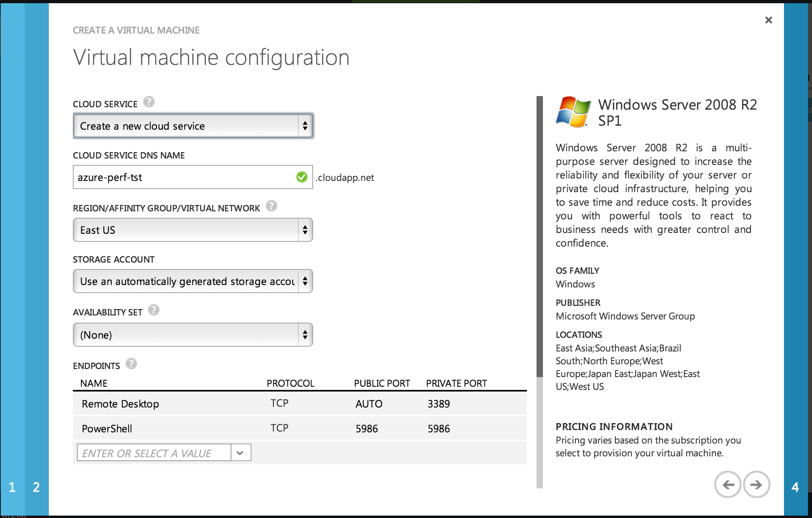Click the Endpoints help icon
Viewport: 812px width, 518px height.
(x=131, y=364)
